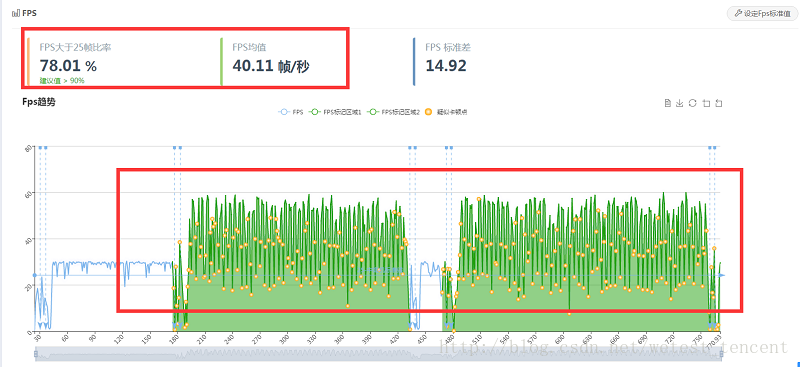The image size is (800, 367).
Task: Toggle the 疑似卡顿点 legend series
Action: (x=446, y=112)
